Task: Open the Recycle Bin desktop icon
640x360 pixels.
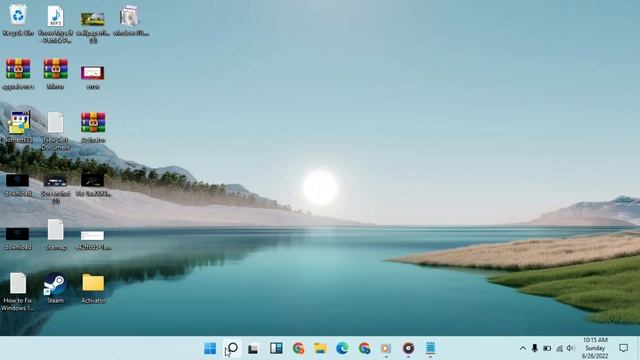Action: point(18,16)
